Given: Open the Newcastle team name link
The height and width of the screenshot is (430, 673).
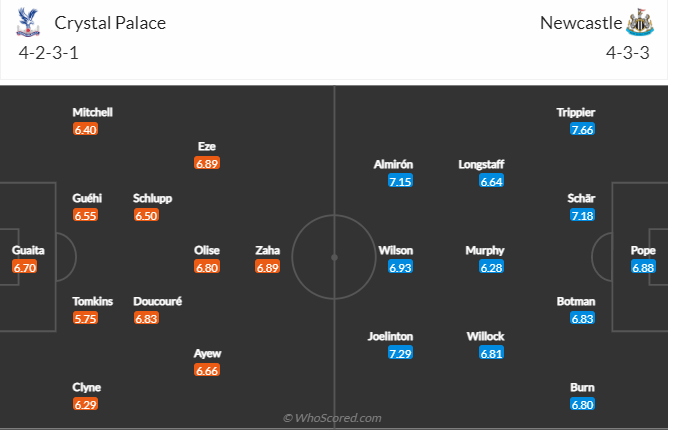Looking at the screenshot, I should coord(579,22).
